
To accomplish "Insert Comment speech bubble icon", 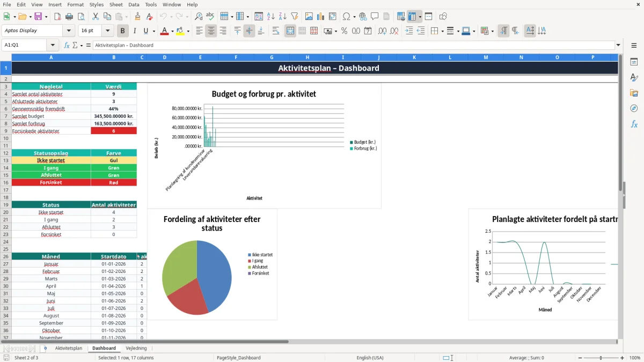I will [375, 17].
